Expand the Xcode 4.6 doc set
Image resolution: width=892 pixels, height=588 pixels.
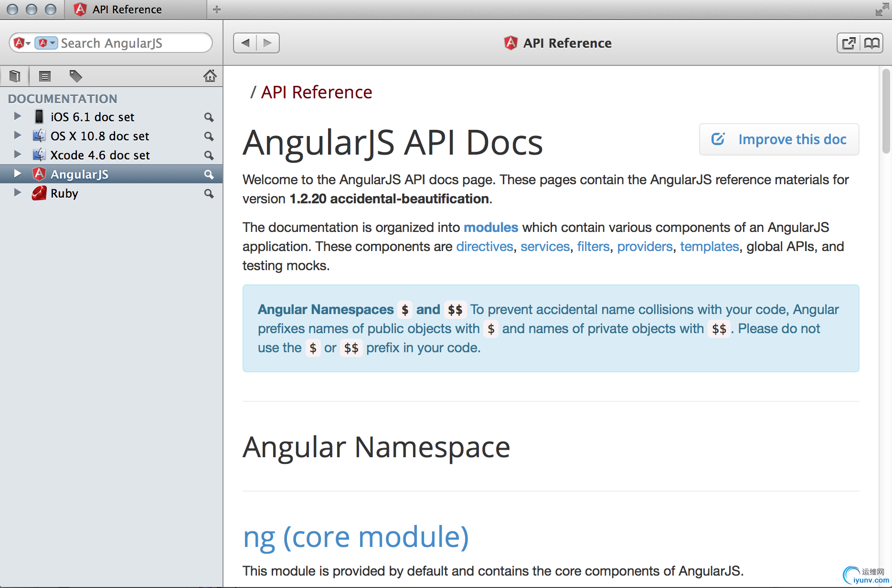[x=18, y=155]
